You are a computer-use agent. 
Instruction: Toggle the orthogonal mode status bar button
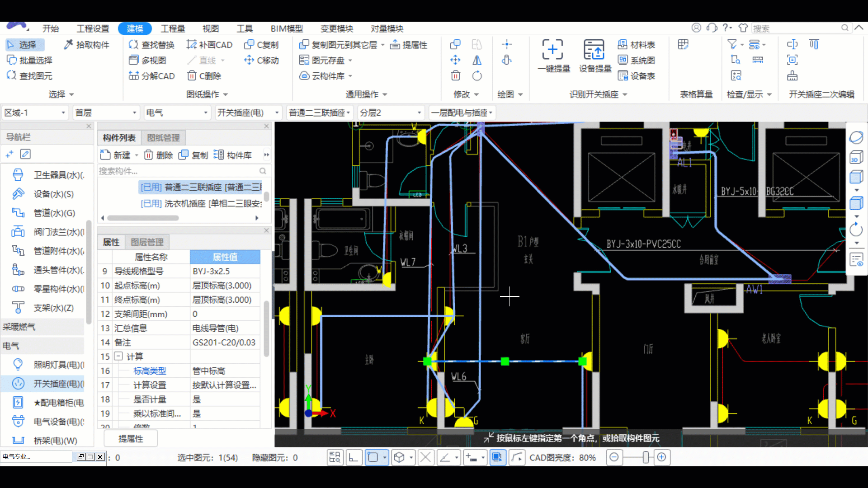354,457
